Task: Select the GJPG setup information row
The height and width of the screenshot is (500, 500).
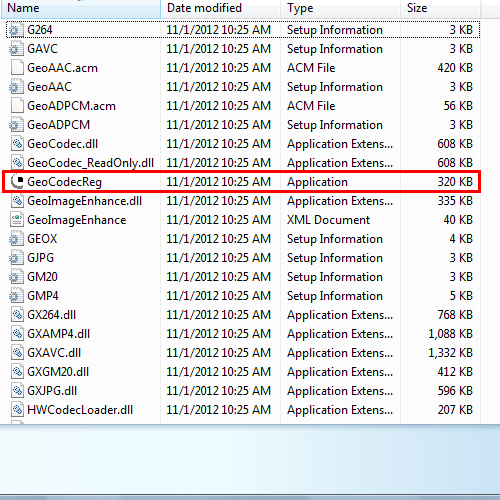Action: [243, 258]
